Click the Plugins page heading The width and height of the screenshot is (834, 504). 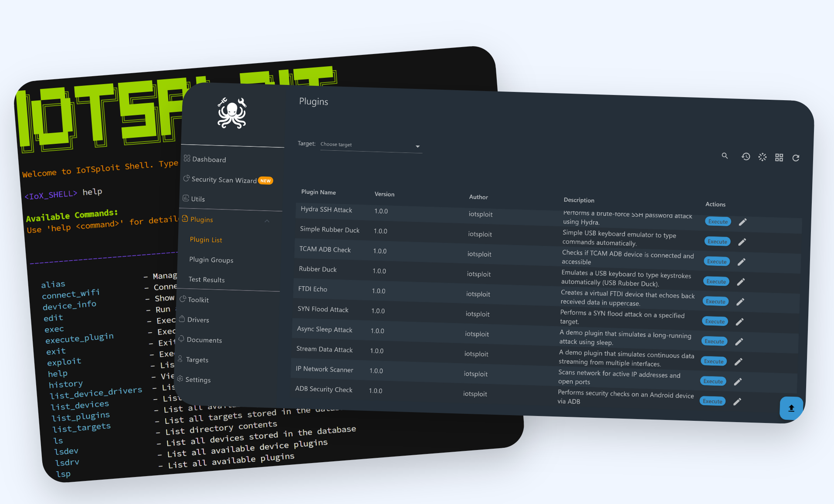pos(314,101)
